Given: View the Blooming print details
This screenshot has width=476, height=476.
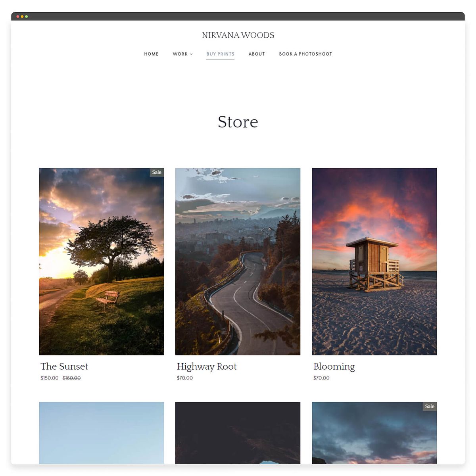Looking at the screenshot, I should tap(334, 367).
